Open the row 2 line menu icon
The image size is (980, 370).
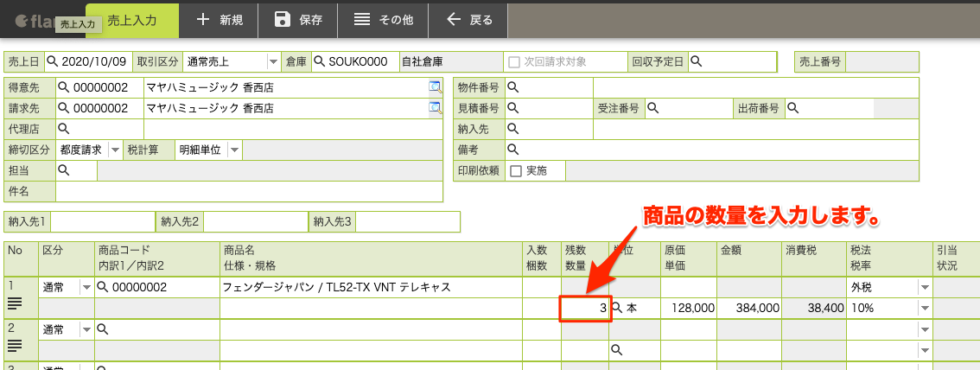pos(15,345)
